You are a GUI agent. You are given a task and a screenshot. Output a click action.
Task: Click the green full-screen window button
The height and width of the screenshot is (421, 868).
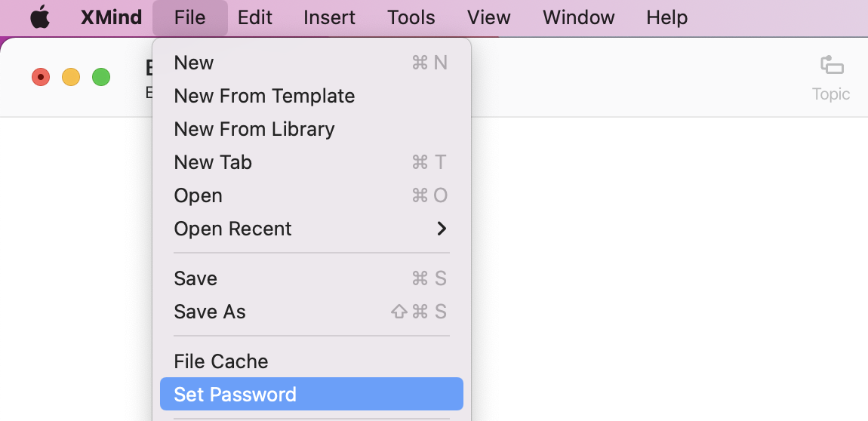click(100, 77)
